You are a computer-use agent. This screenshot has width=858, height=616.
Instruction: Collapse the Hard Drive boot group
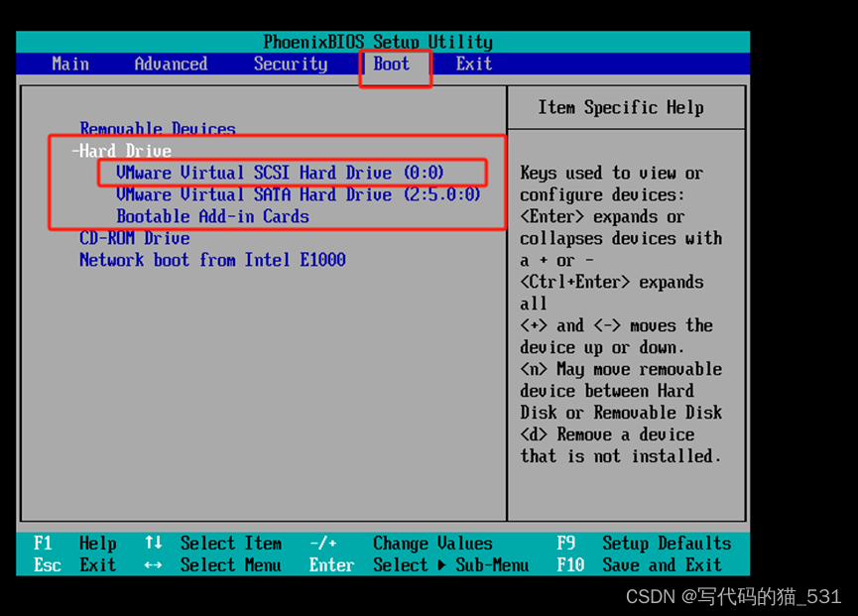pyautogui.click(x=121, y=151)
